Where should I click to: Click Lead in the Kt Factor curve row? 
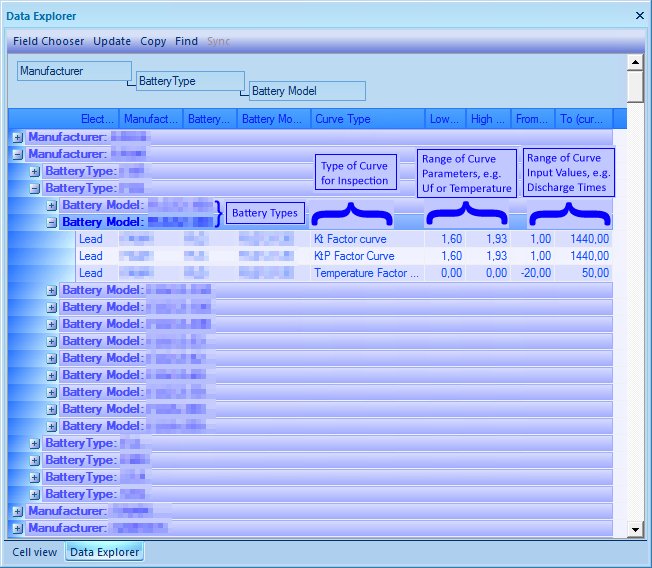97,239
